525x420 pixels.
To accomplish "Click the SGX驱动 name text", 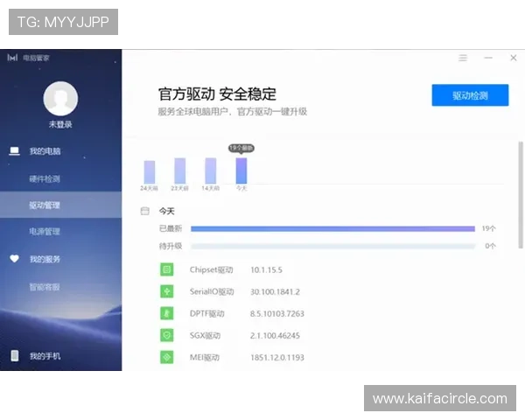I will coord(205,336).
